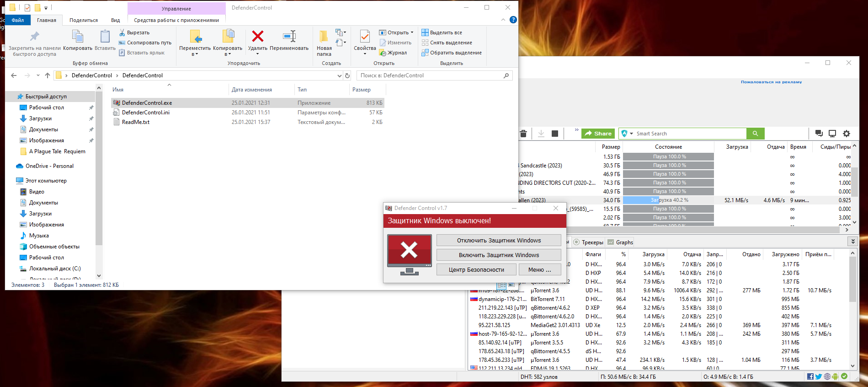Click Включить Защитник Windows button
868x387 pixels.
(x=499, y=255)
